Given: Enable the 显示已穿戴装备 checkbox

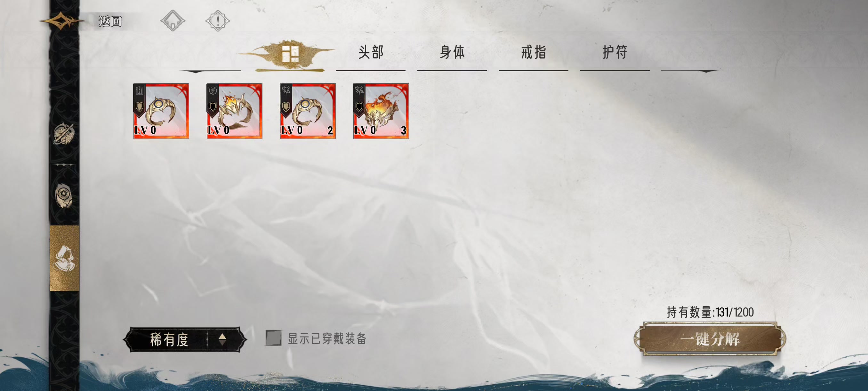Looking at the screenshot, I should [x=273, y=338].
